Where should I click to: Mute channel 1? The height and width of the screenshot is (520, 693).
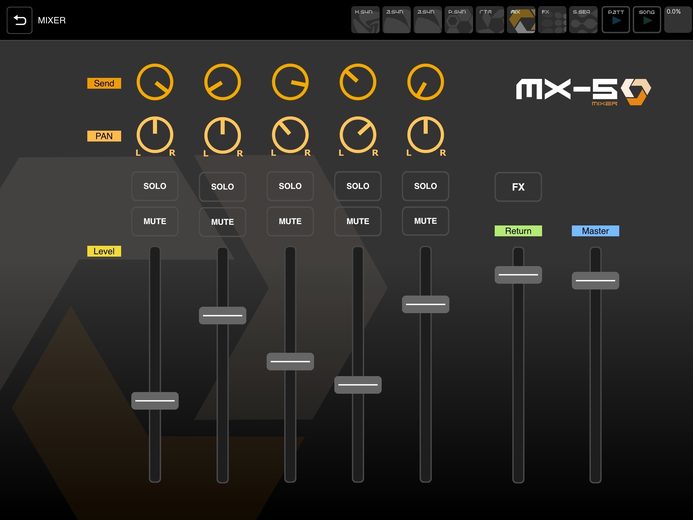[x=155, y=221]
